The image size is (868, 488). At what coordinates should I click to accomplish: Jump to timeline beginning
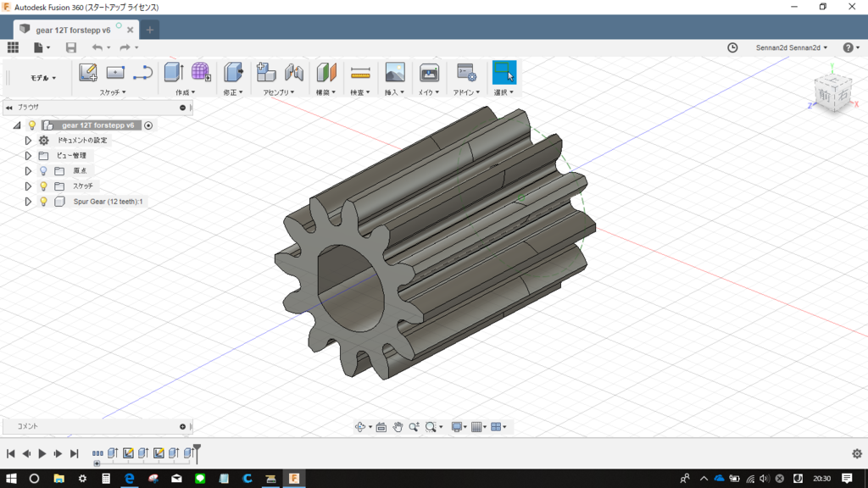(x=10, y=454)
